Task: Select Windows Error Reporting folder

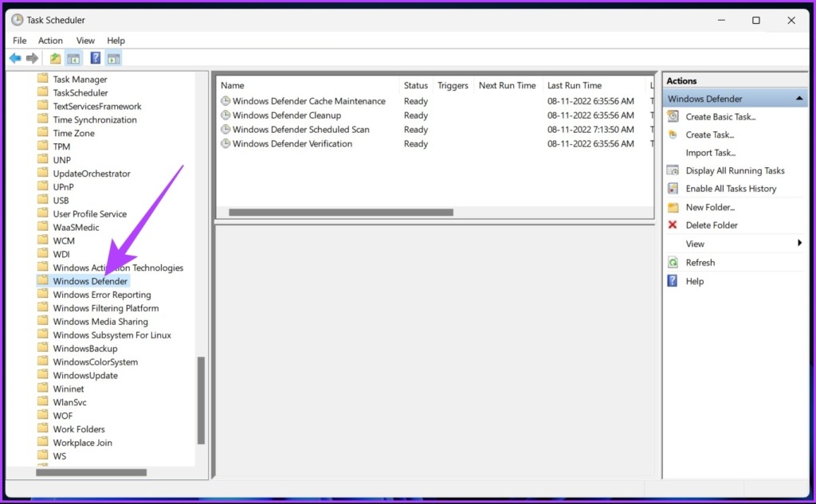Action: point(102,295)
